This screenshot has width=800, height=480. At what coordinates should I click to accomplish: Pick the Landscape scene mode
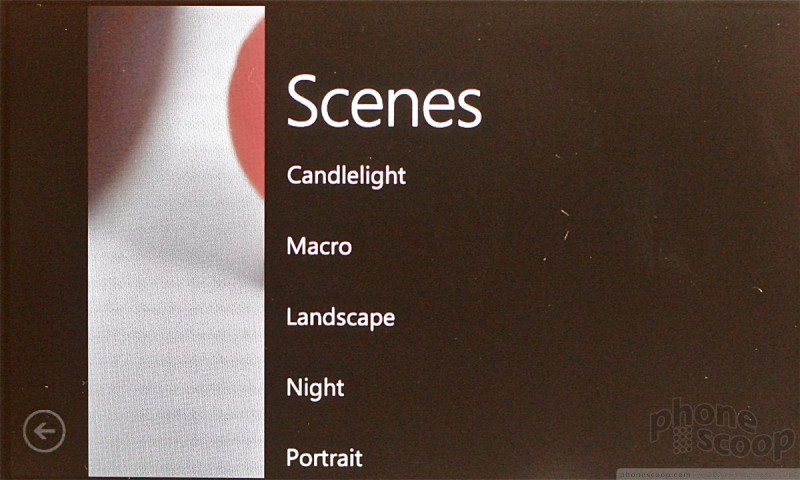341,317
